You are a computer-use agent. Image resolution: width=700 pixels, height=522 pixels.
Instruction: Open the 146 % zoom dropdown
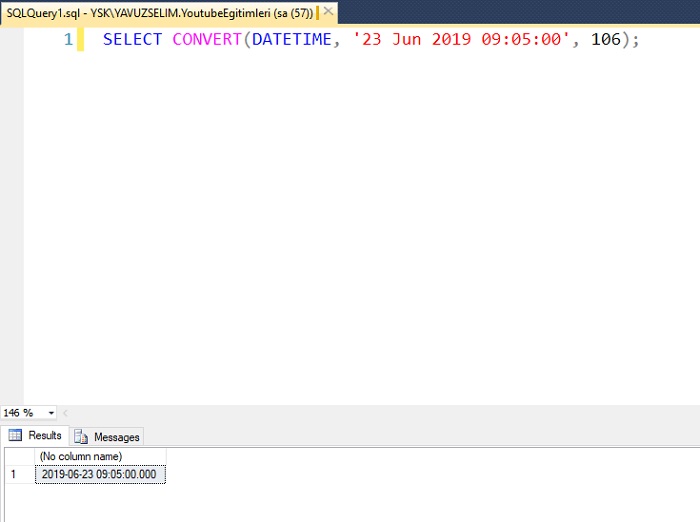(x=51, y=413)
